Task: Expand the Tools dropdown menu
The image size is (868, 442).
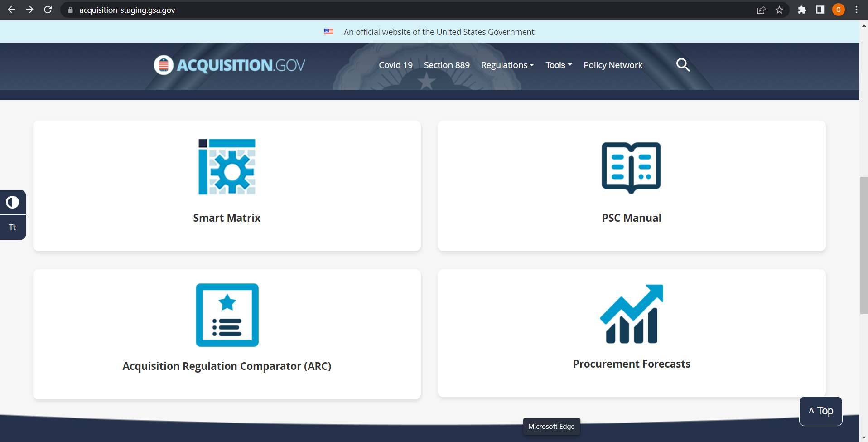Action: 558,65
